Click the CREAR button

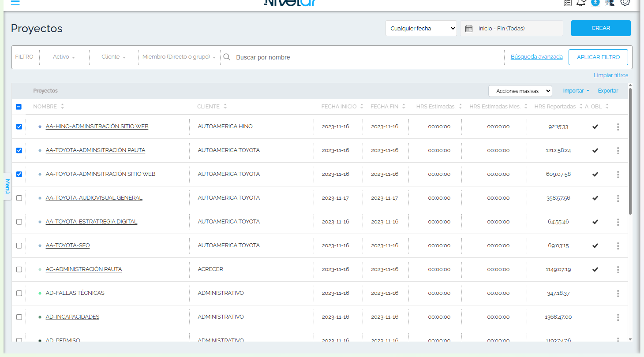pyautogui.click(x=601, y=28)
